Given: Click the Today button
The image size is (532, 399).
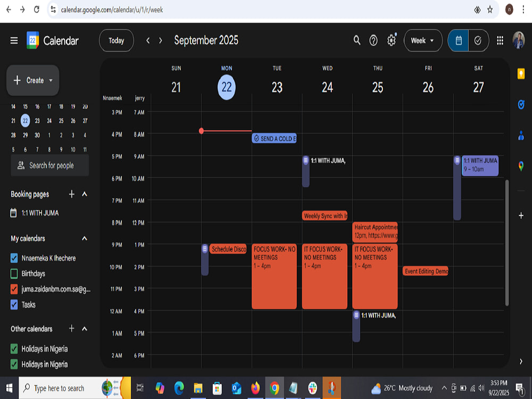Looking at the screenshot, I should pyautogui.click(x=117, y=41).
